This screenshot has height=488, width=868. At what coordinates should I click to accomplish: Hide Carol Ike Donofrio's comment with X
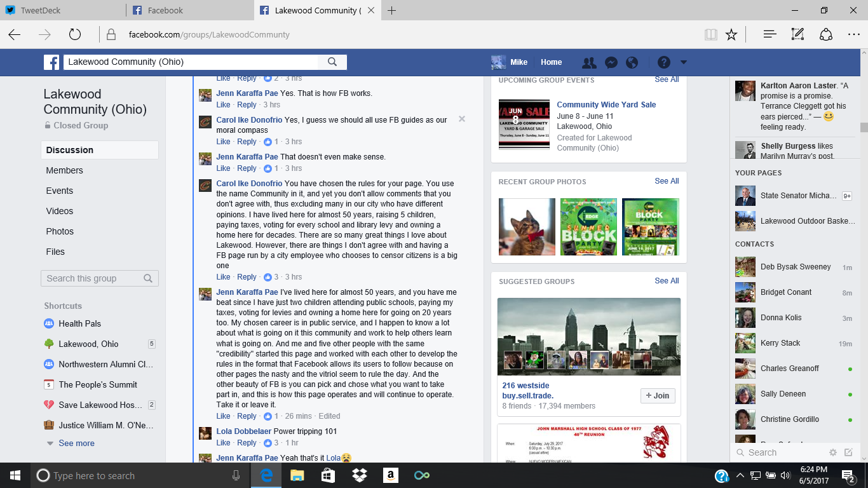pos(462,119)
